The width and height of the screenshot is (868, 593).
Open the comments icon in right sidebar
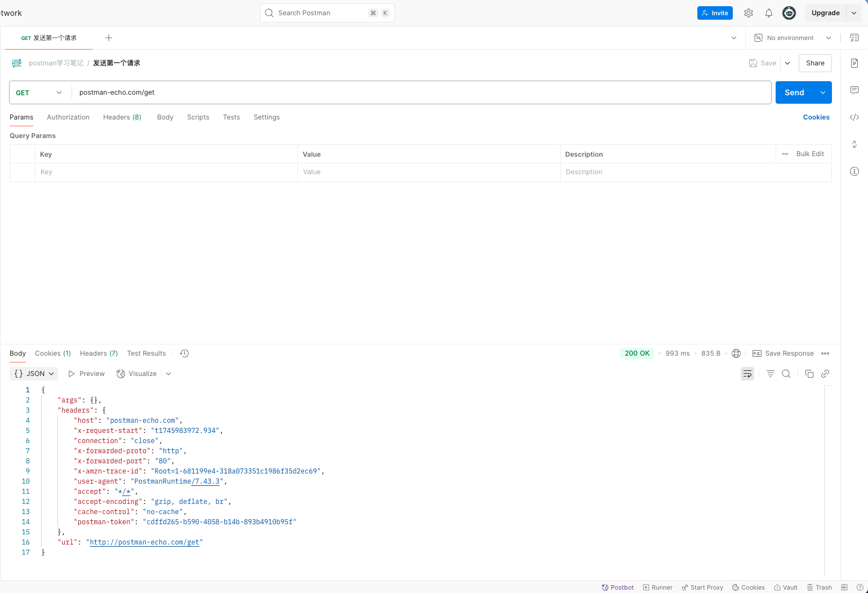click(854, 90)
